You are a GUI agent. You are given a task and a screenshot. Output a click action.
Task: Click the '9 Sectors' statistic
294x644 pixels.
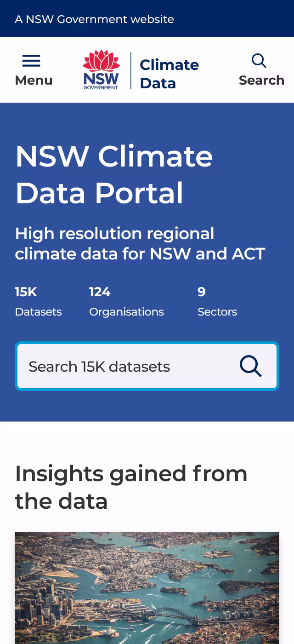[x=217, y=301]
